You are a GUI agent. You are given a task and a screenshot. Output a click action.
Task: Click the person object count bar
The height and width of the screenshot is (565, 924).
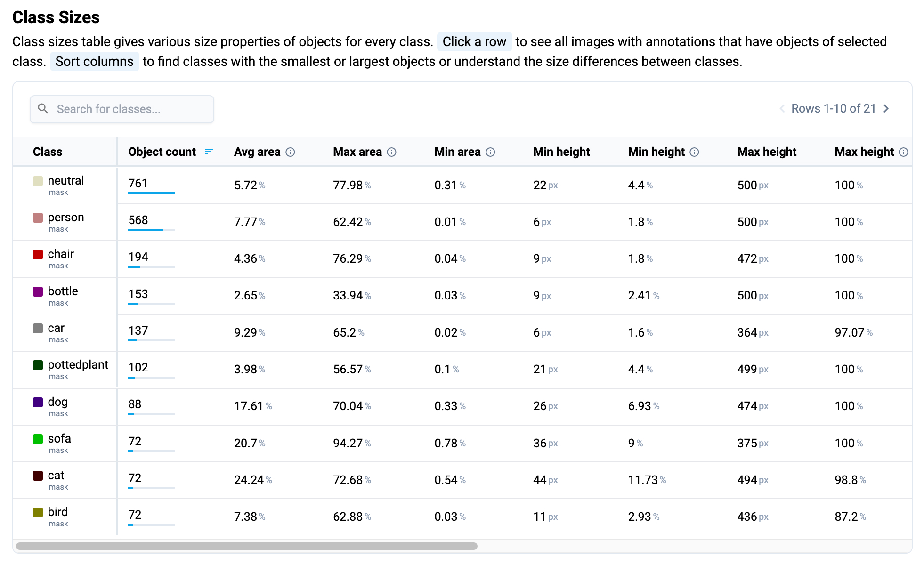(151, 230)
